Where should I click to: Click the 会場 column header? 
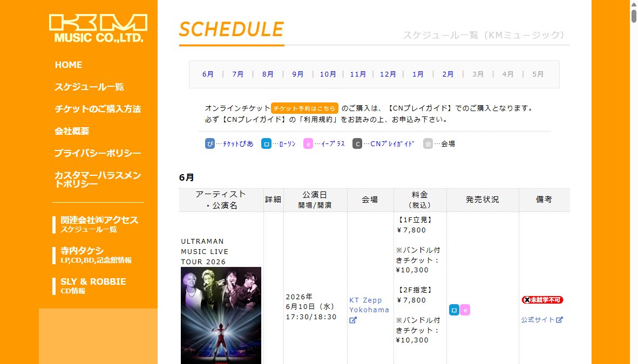370,200
